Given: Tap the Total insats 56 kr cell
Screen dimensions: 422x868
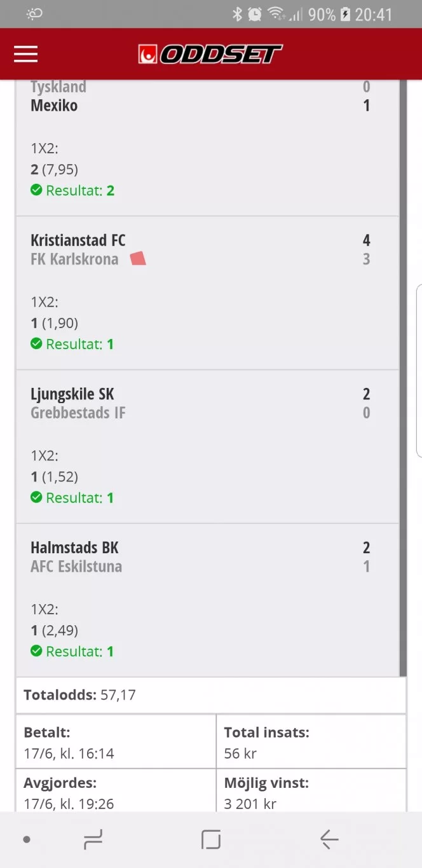Looking at the screenshot, I should 311,743.
